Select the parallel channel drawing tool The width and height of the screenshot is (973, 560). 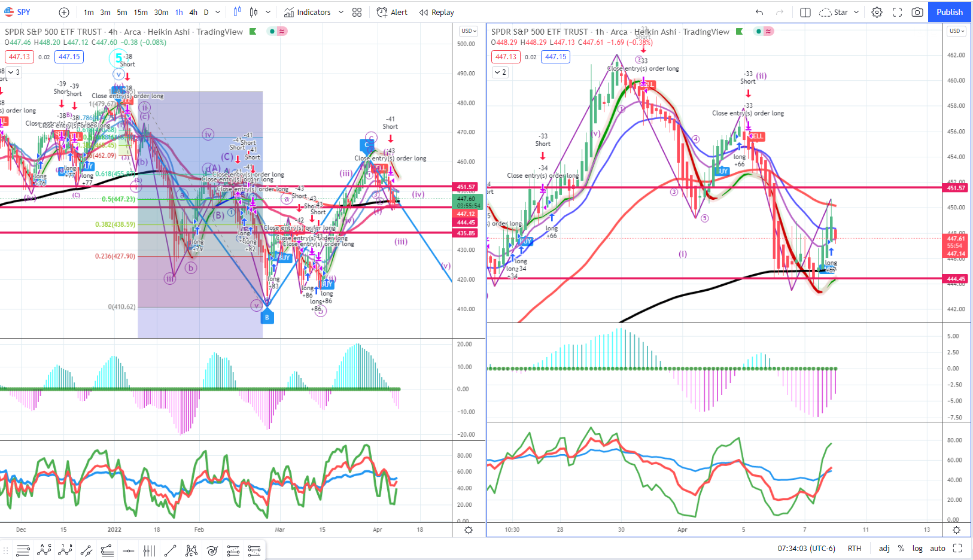click(86, 550)
